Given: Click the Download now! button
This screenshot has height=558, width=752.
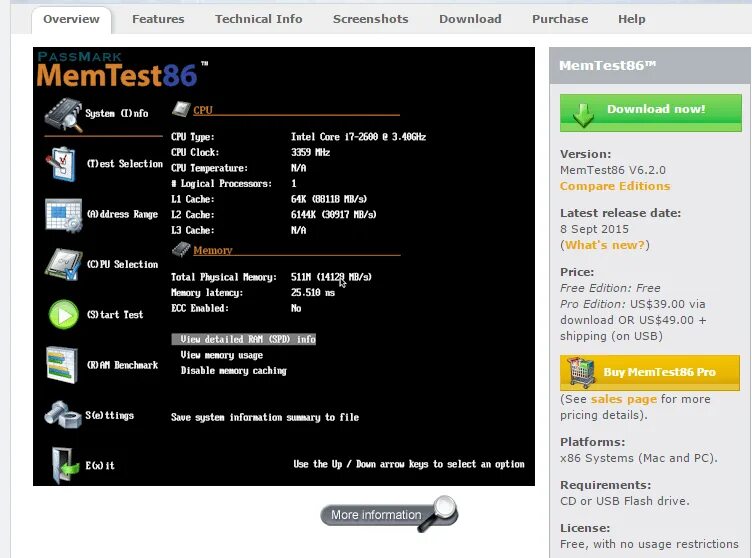Looking at the screenshot, I should [651, 113].
